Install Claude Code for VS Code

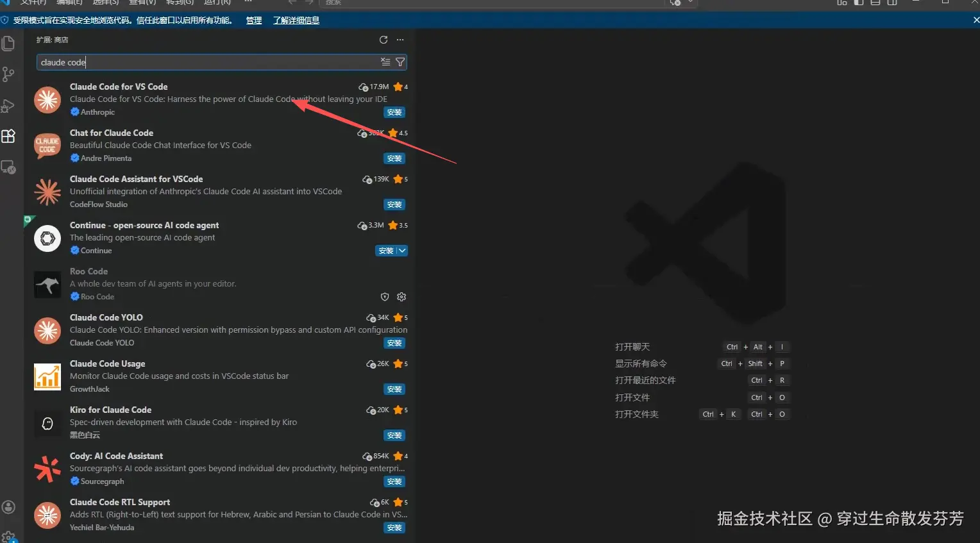(x=394, y=112)
